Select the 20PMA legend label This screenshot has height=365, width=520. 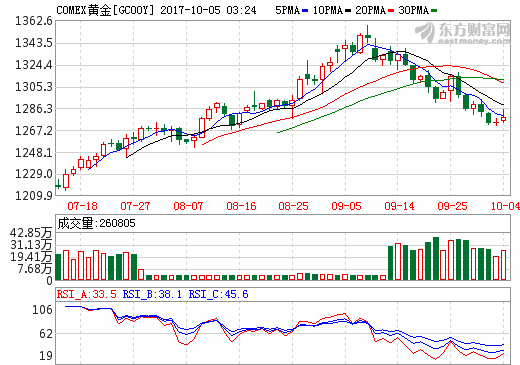371,10
